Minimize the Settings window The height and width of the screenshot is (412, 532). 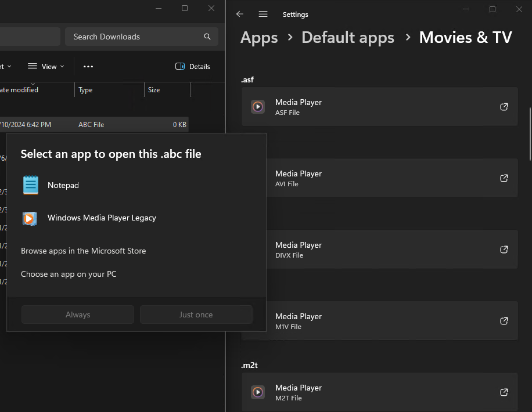[466, 9]
